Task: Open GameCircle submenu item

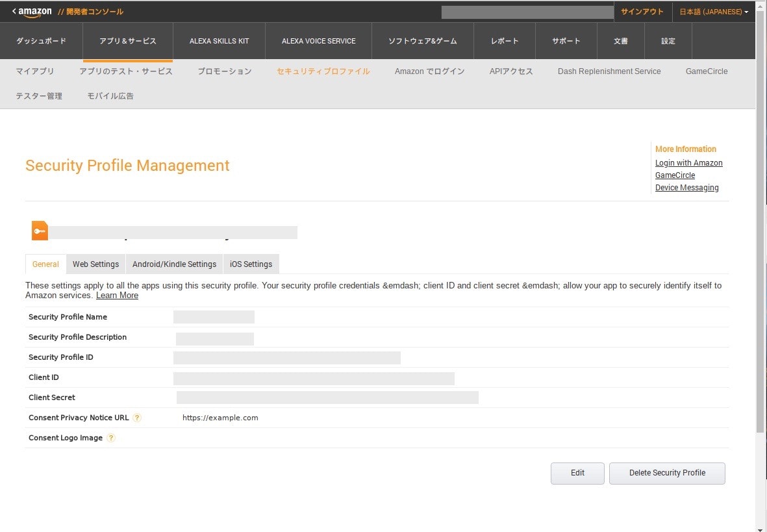Action: point(707,71)
